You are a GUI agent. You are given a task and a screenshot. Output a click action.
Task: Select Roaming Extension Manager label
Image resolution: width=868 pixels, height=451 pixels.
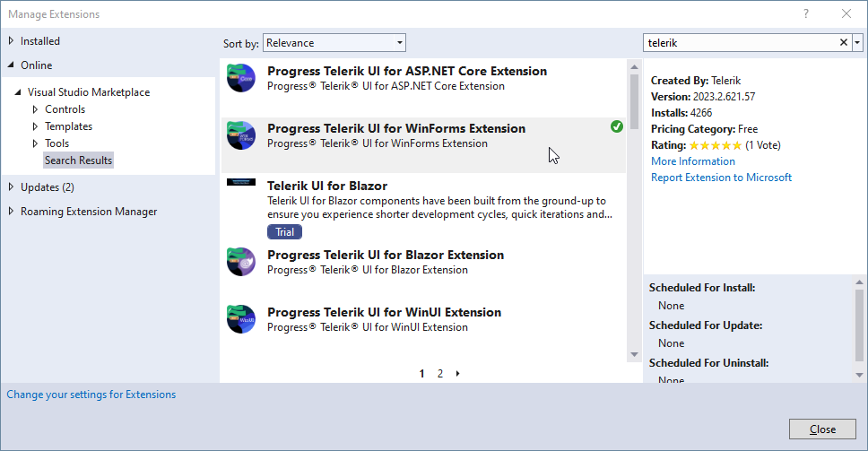89,212
